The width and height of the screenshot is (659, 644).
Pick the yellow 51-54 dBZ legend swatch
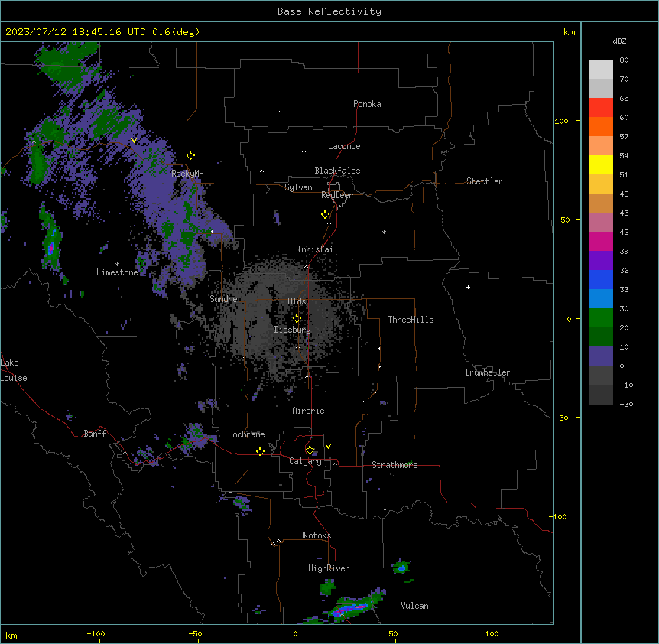(601, 164)
